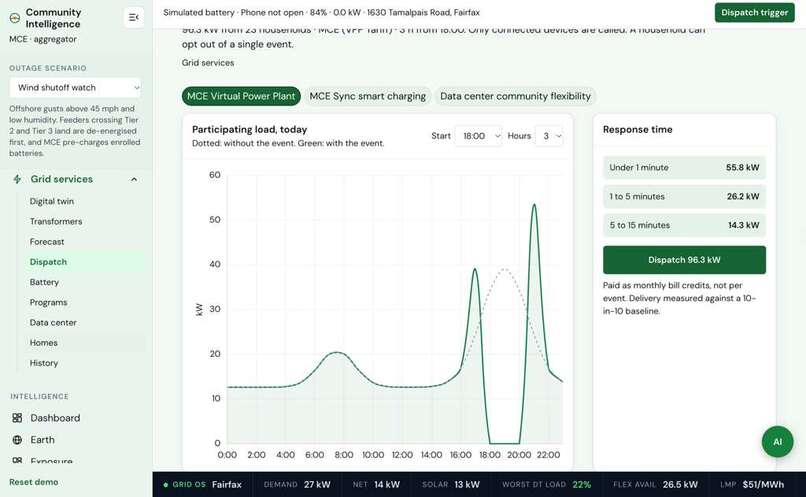Click the MCE · aggregator subtitle

point(43,39)
